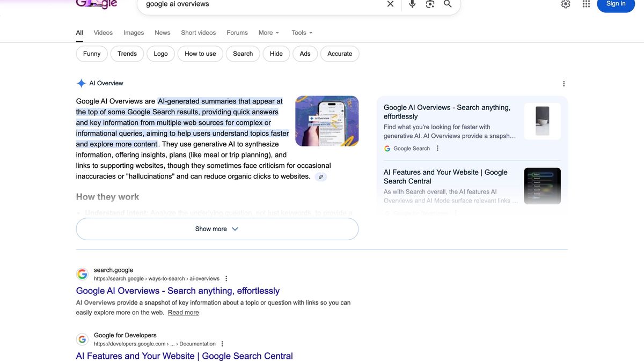
Task: Click Read more in the first result snippet
Action: tap(184, 313)
